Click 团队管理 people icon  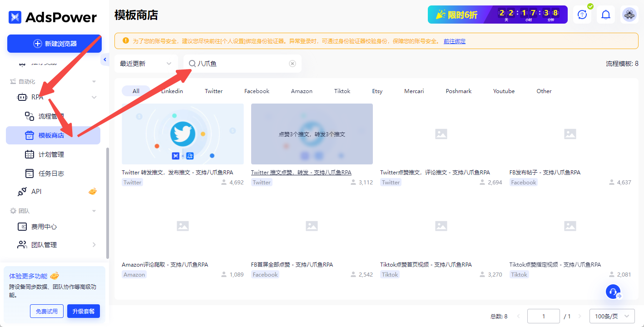click(x=22, y=245)
